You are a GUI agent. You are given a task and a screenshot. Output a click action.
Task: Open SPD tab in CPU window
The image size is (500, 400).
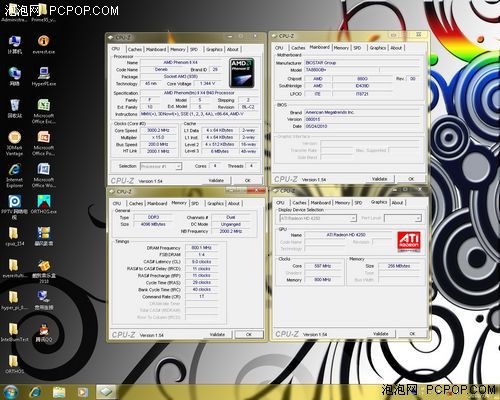(x=194, y=49)
